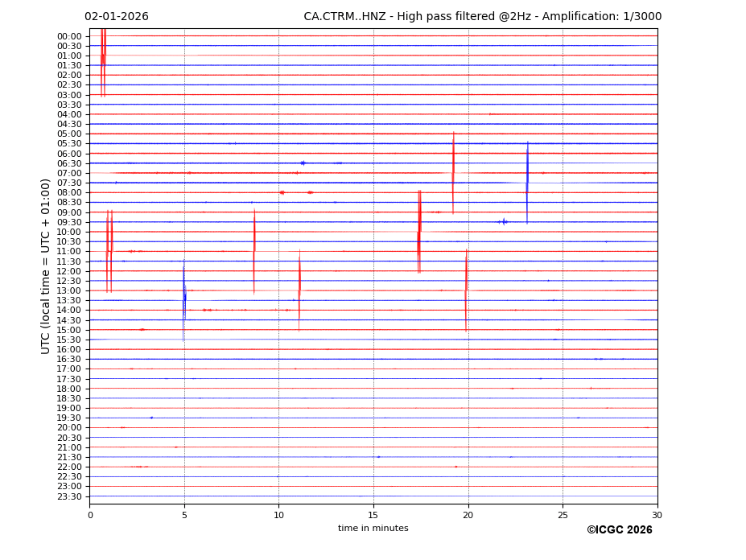Click the tall blue spike near minute 23
Viewport: 746px width, 560px height.
[527, 181]
